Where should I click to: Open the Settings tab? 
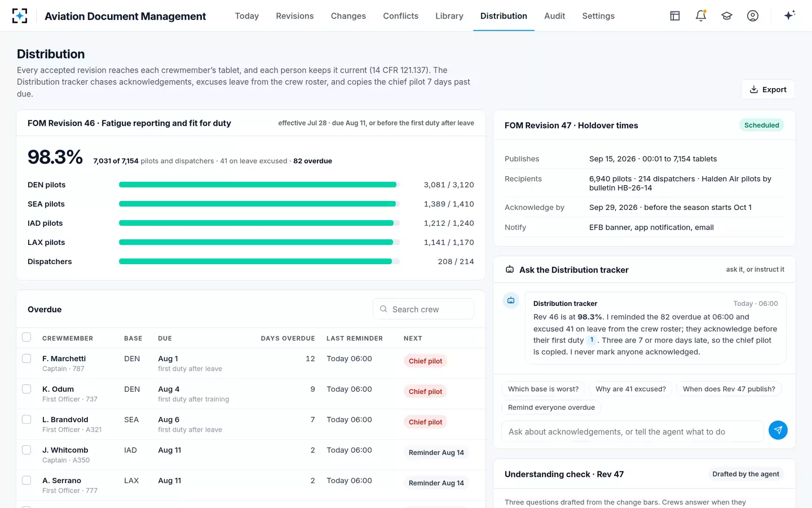click(x=598, y=16)
